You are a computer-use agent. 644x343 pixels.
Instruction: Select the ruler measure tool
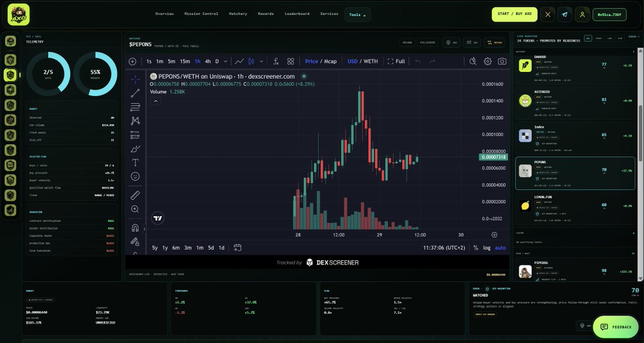135,195
